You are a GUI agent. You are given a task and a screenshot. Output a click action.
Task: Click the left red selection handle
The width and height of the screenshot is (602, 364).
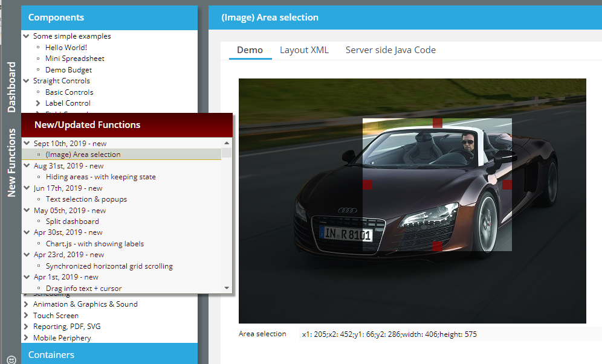pyautogui.click(x=367, y=184)
